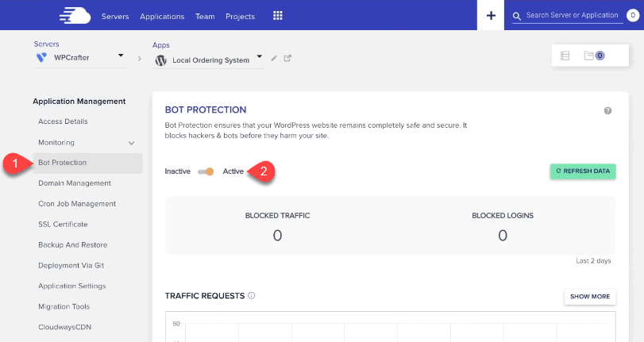
Task: Click the plus add button
Action: click(x=491, y=15)
